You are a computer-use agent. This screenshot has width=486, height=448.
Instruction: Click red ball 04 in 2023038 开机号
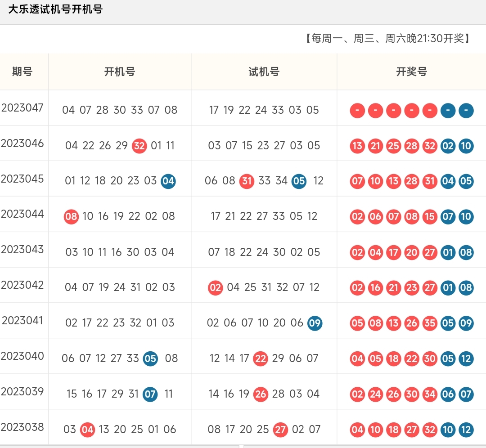pyautogui.click(x=87, y=430)
